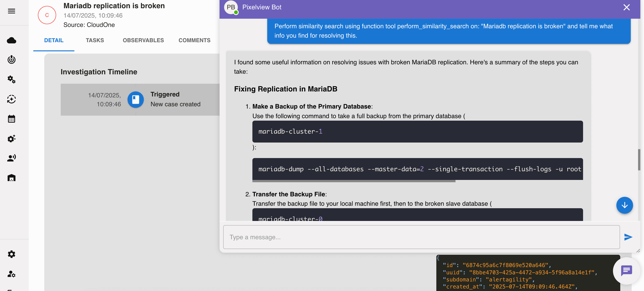Click the 'Investigation Timeline' heading
This screenshot has height=291, width=644.
[99, 72]
